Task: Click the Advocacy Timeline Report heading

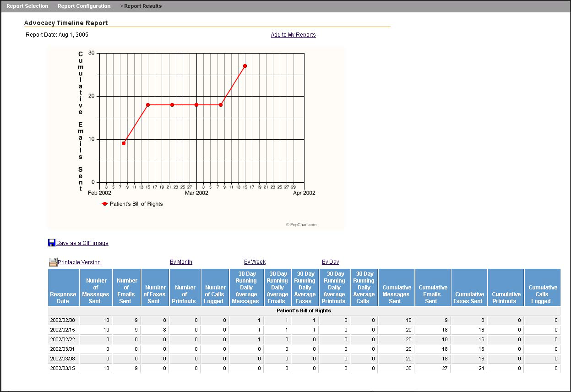Action: point(66,23)
